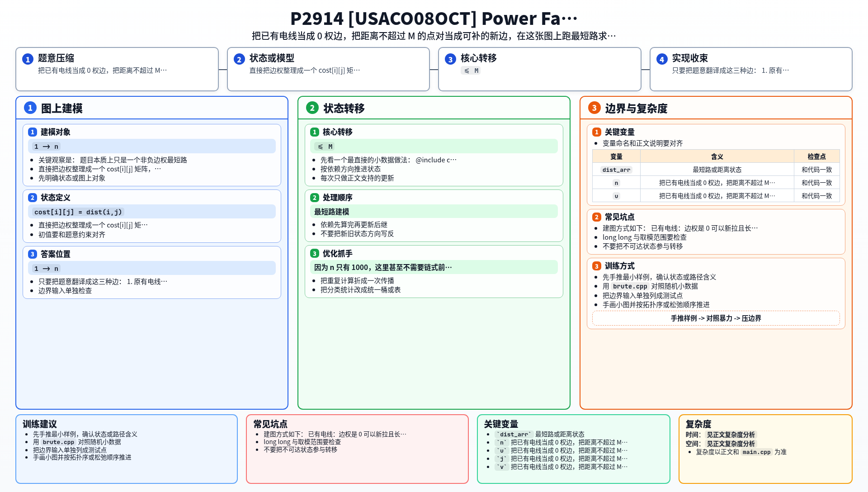Click 和代码一致 in the dist_arr table row
The height and width of the screenshot is (492, 868).
click(x=816, y=170)
